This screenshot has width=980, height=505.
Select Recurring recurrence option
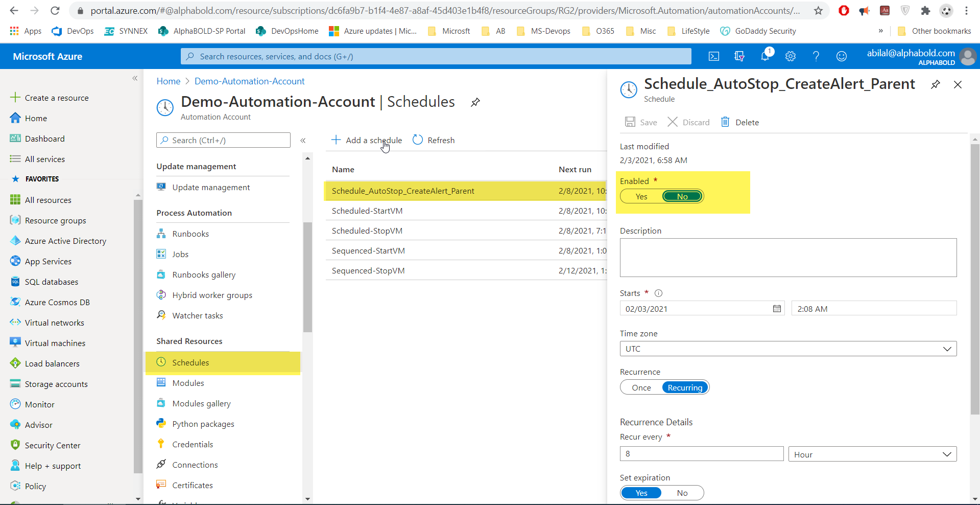pyautogui.click(x=685, y=387)
